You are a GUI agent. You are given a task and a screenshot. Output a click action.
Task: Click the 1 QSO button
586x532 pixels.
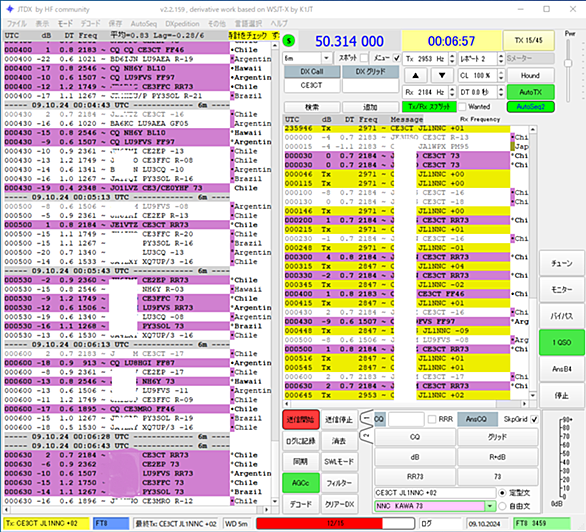tap(562, 342)
